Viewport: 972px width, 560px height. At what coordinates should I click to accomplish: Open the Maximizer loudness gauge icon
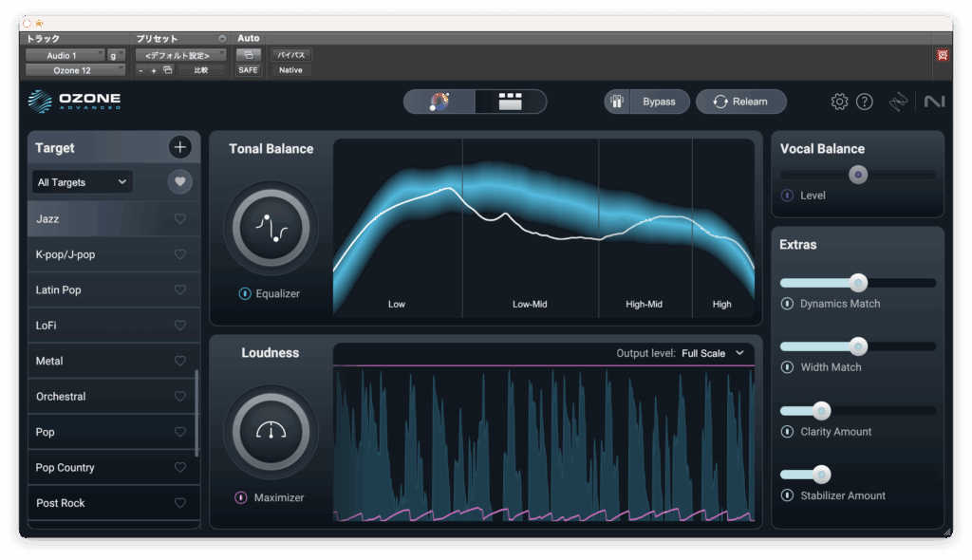click(271, 432)
